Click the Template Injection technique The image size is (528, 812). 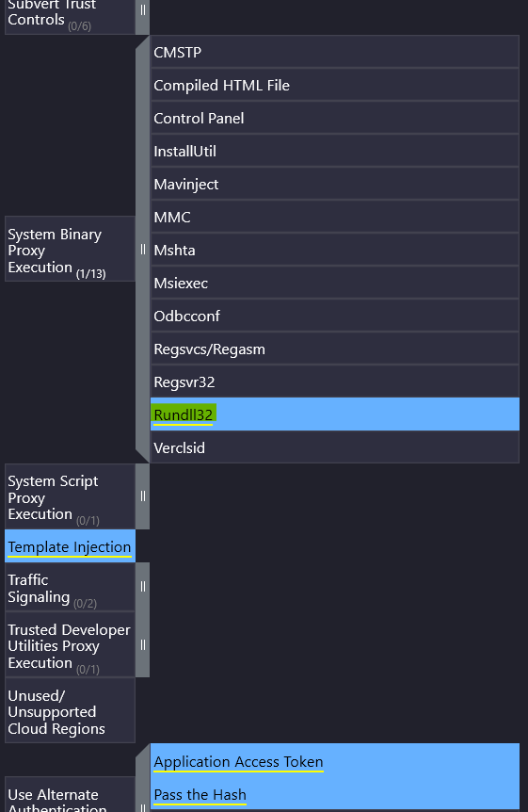70,546
